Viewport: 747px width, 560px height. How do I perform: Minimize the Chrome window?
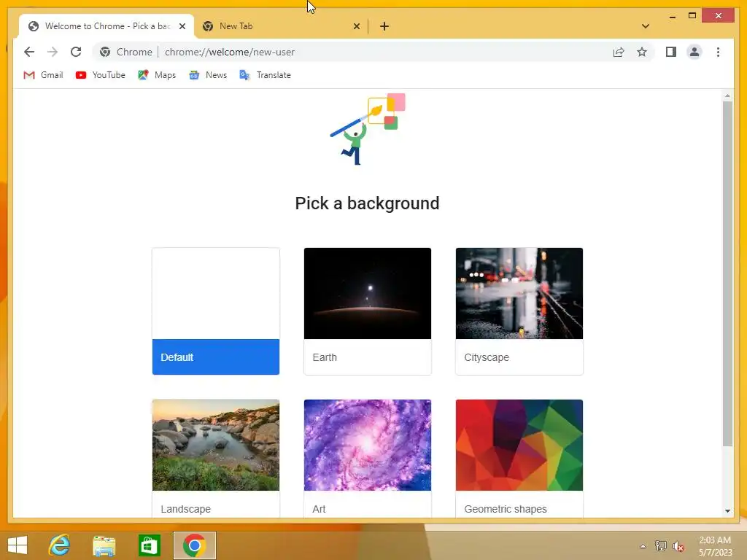pos(672,16)
